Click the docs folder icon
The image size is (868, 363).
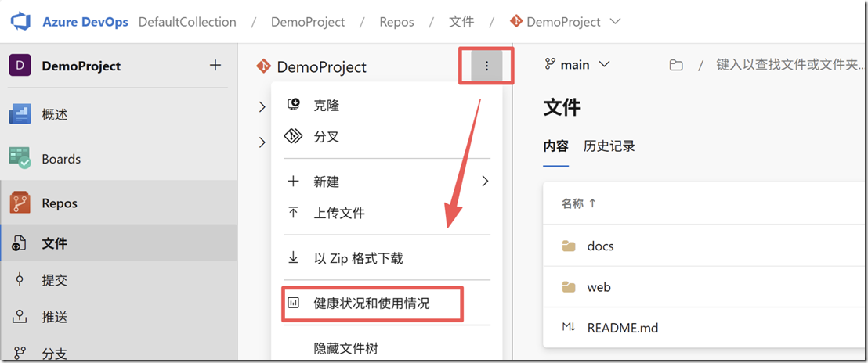pos(569,246)
